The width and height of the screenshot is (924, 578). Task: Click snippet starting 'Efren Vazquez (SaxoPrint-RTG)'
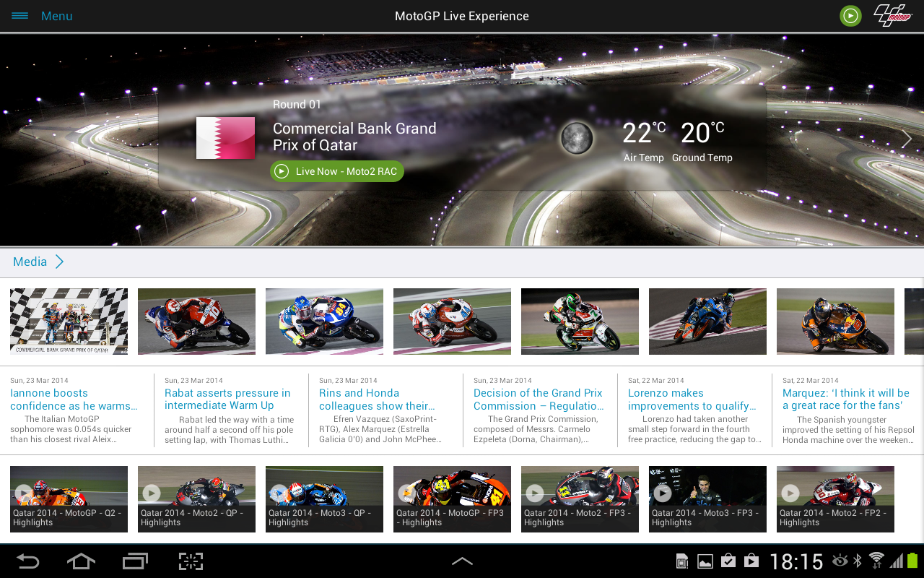(380, 429)
